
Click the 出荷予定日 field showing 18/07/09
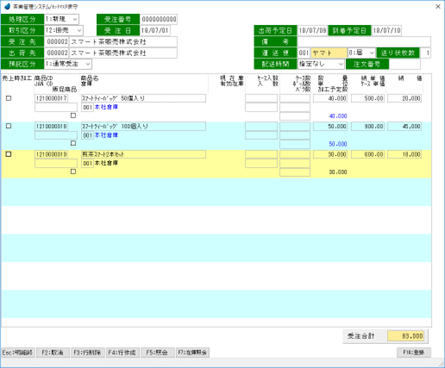click(x=312, y=31)
